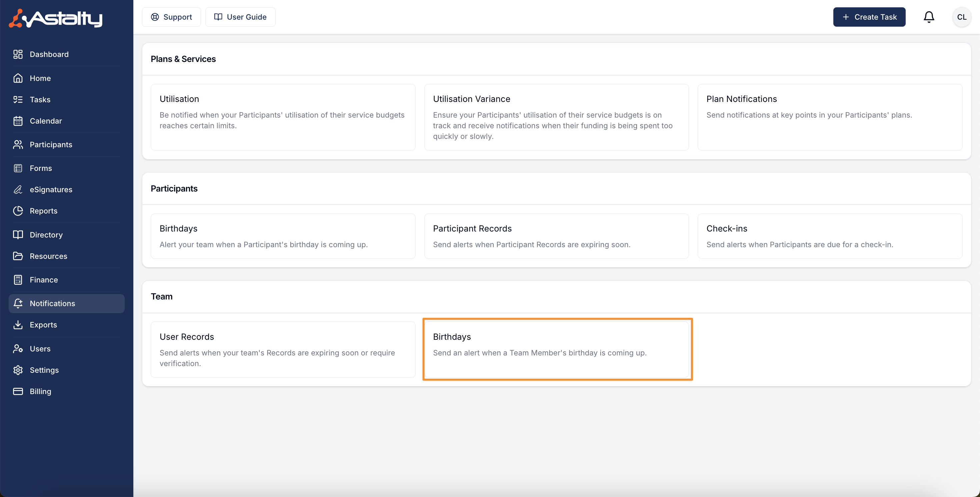980x497 pixels.
Task: Open the Plan Notifications card
Action: tap(829, 117)
